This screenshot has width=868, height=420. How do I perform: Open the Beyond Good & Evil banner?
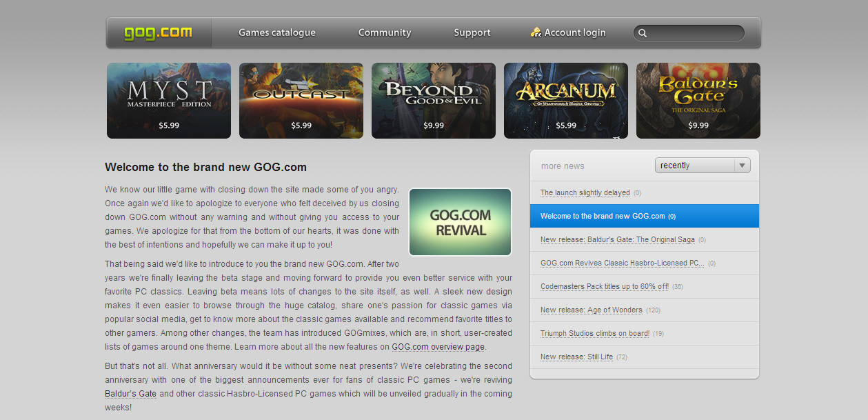[434, 101]
